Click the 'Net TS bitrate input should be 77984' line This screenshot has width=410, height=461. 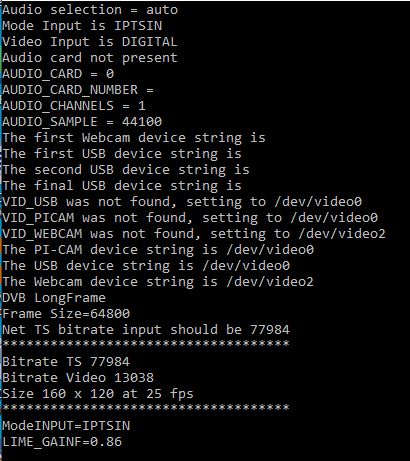tap(146, 330)
